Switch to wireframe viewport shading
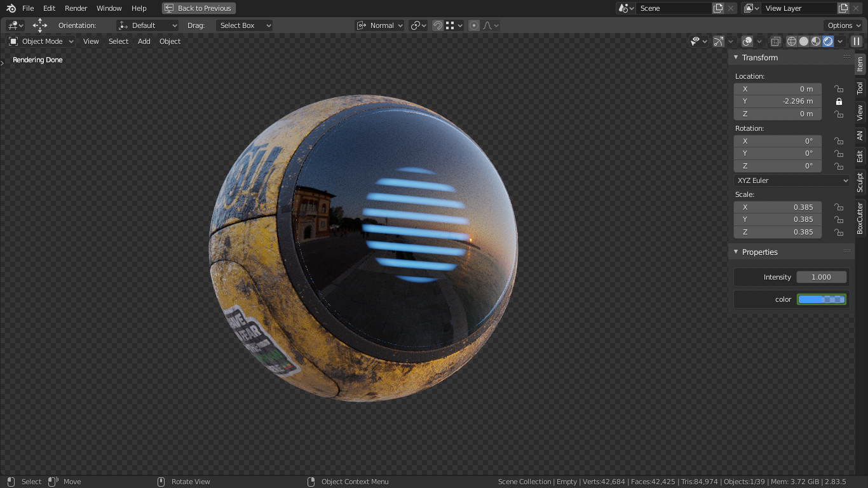 coord(792,41)
